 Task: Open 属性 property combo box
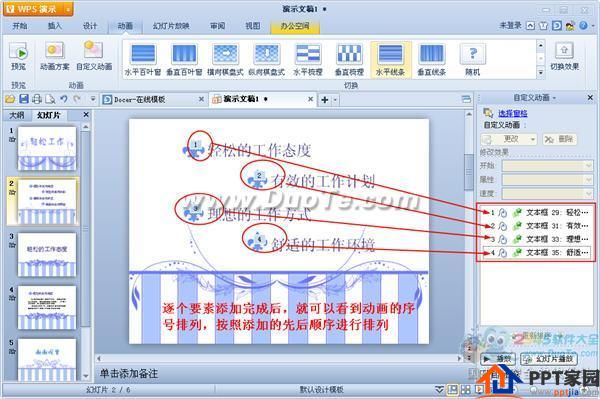pyautogui.click(x=547, y=179)
